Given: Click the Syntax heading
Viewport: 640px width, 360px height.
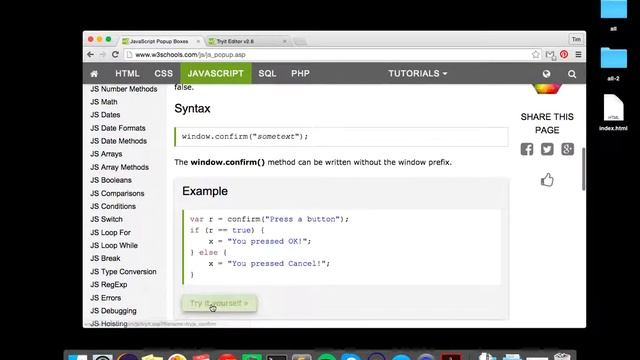Looking at the screenshot, I should (192, 109).
